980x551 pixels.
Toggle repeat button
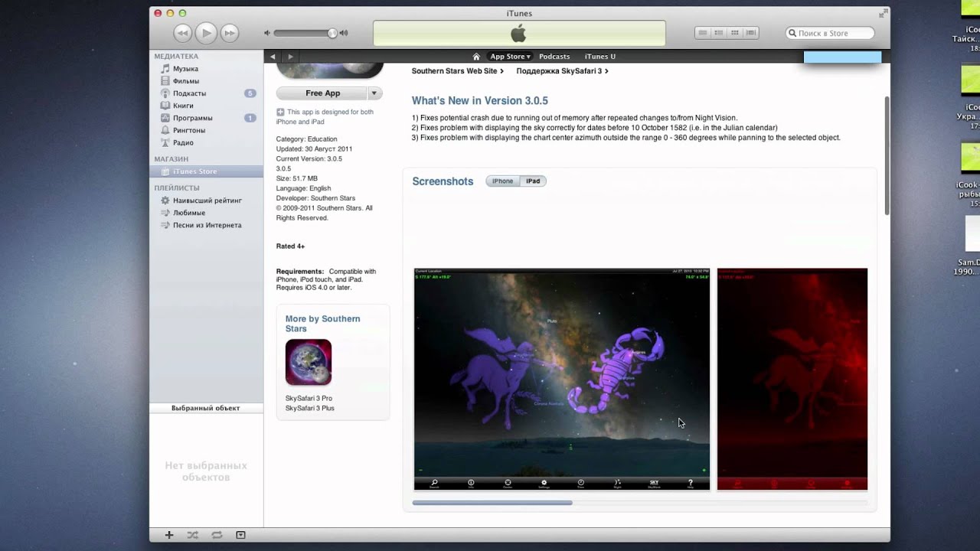(217, 535)
